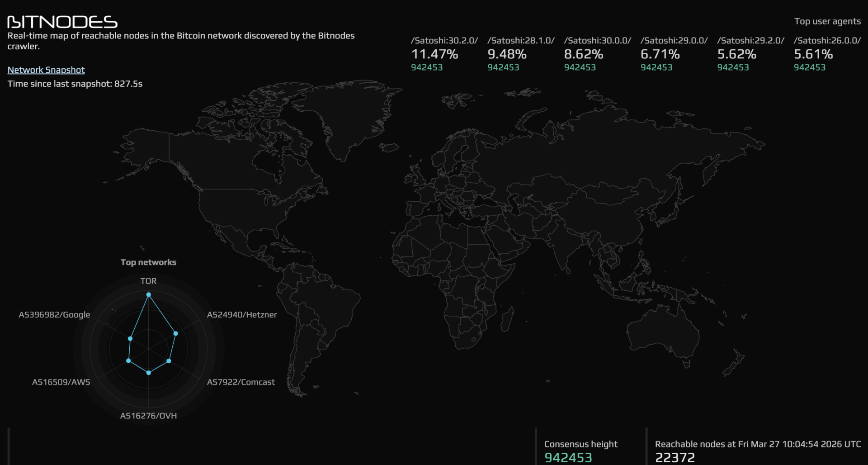Select the /Satoshi:30.0.0/ user agent label

598,40
